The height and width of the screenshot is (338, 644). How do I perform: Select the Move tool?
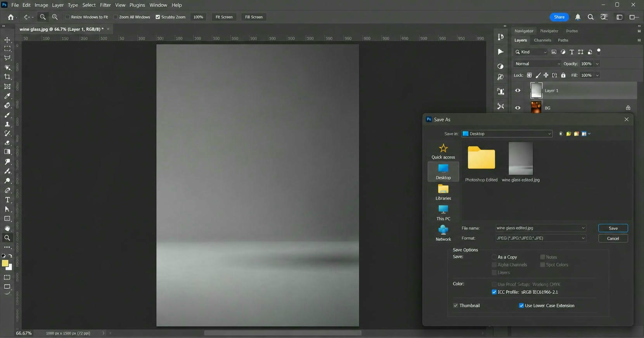tap(7, 40)
